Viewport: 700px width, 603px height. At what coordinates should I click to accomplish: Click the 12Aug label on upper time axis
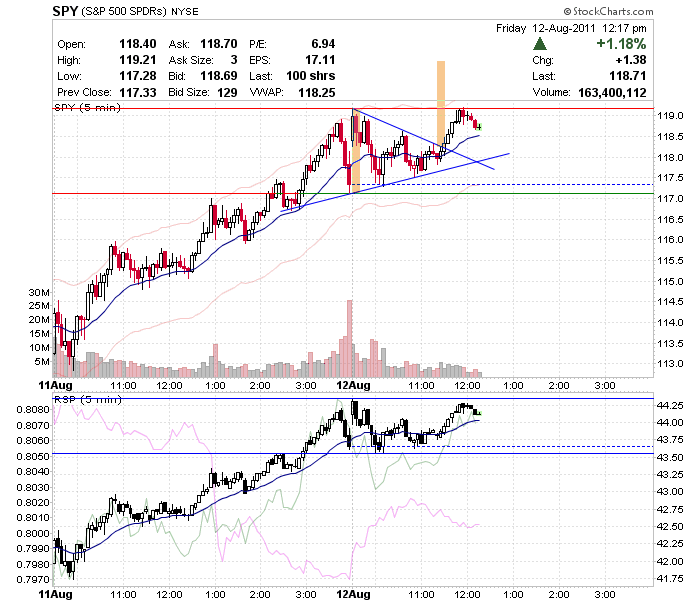point(353,385)
